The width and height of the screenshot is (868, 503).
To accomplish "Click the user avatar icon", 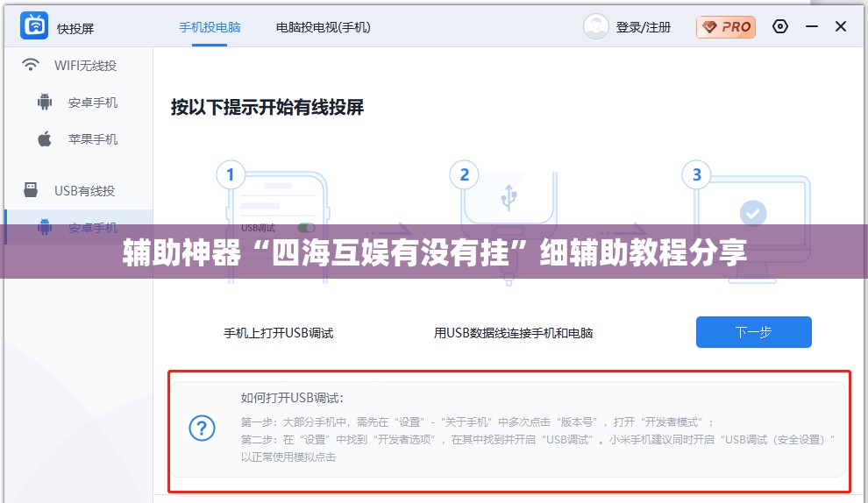I will coord(595,26).
